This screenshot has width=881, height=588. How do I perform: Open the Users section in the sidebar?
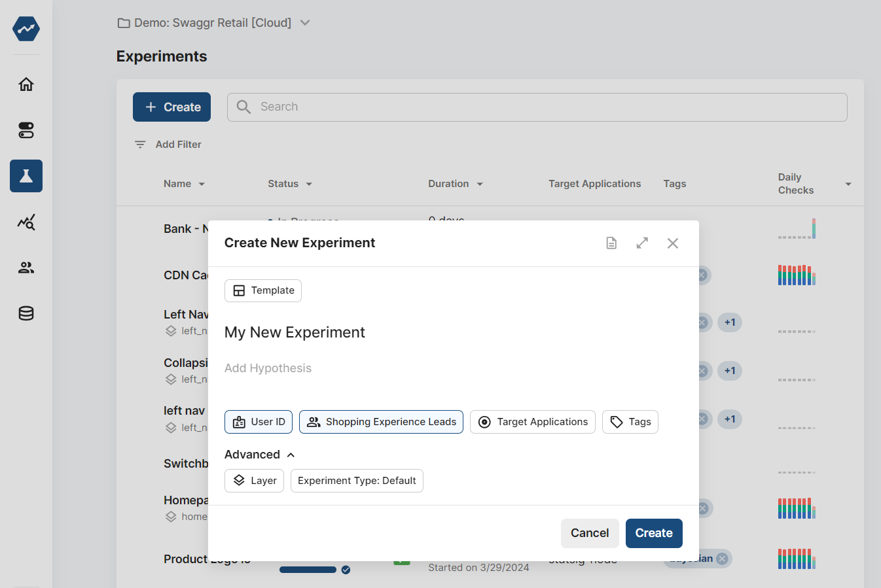pos(26,267)
